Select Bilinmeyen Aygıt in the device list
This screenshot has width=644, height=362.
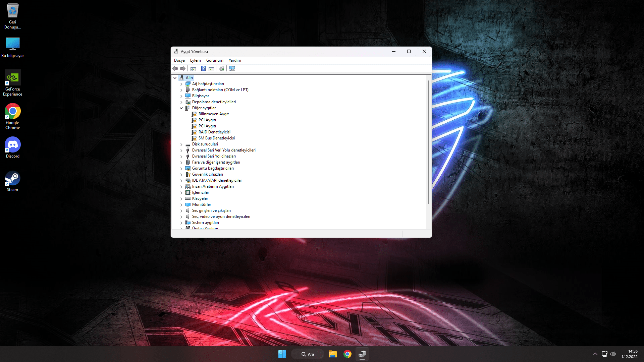[213, 114]
